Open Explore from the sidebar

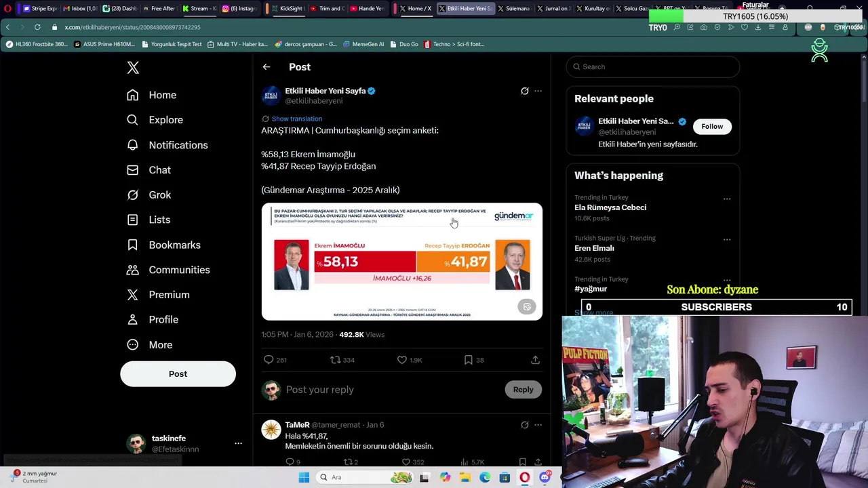[155, 120]
